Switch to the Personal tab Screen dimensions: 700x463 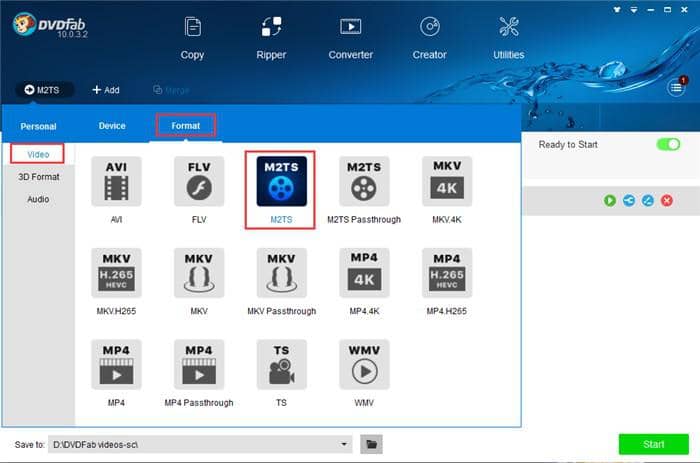[38, 126]
